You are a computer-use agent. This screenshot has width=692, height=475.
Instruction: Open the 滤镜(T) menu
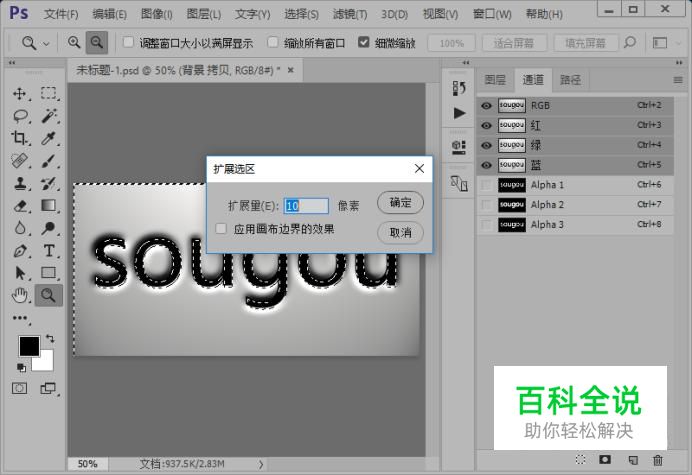[x=350, y=14]
